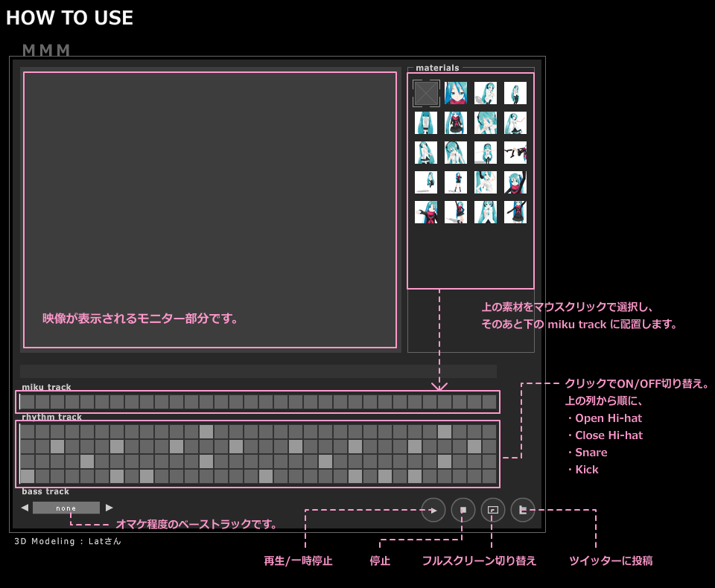Turn off the lit Kick cell at step 25
The height and width of the screenshot is (588, 715).
point(385,476)
